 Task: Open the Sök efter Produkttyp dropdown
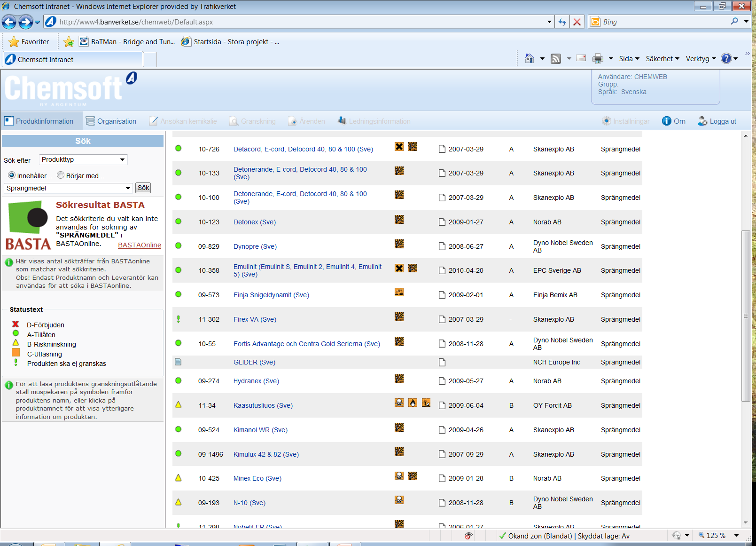(x=83, y=159)
